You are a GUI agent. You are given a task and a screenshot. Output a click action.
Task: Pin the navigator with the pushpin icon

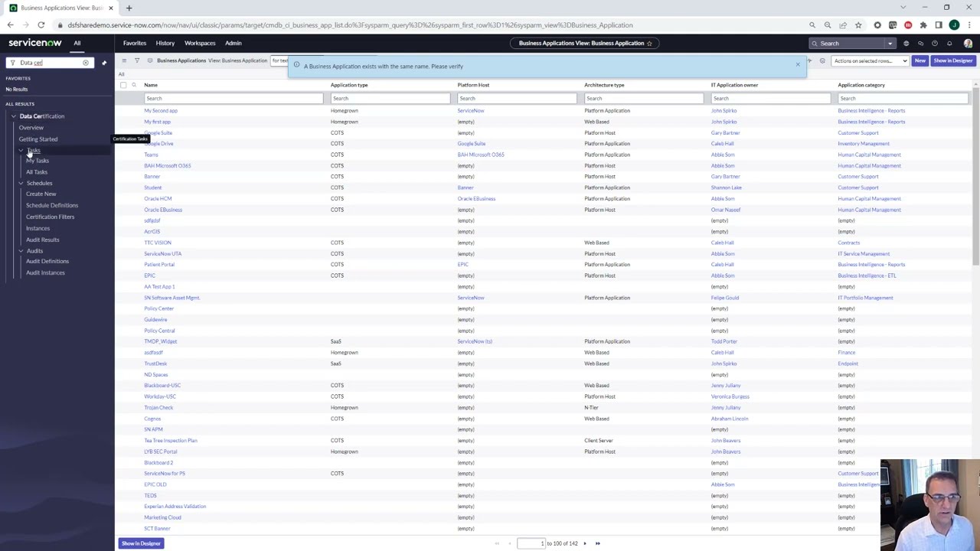[x=104, y=63]
